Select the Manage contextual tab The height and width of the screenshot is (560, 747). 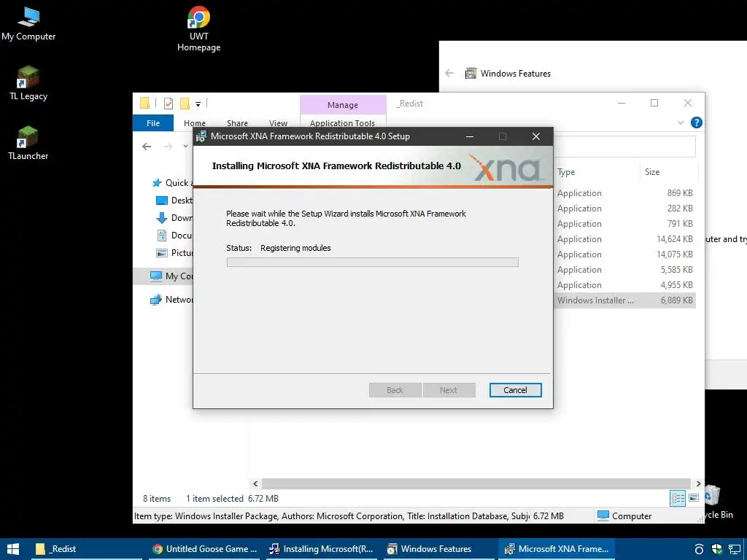(343, 105)
